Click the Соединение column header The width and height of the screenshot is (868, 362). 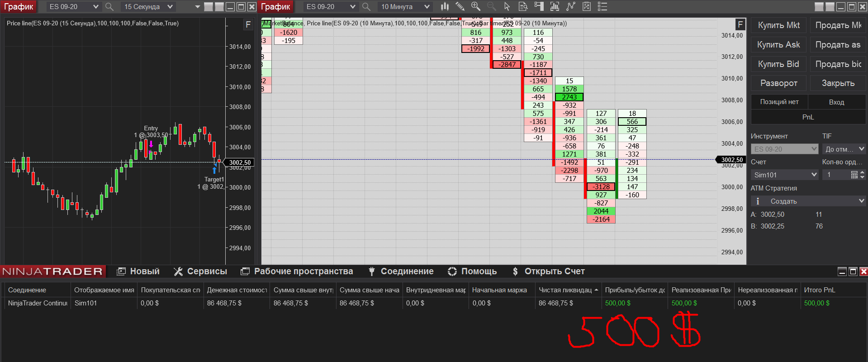coord(38,290)
